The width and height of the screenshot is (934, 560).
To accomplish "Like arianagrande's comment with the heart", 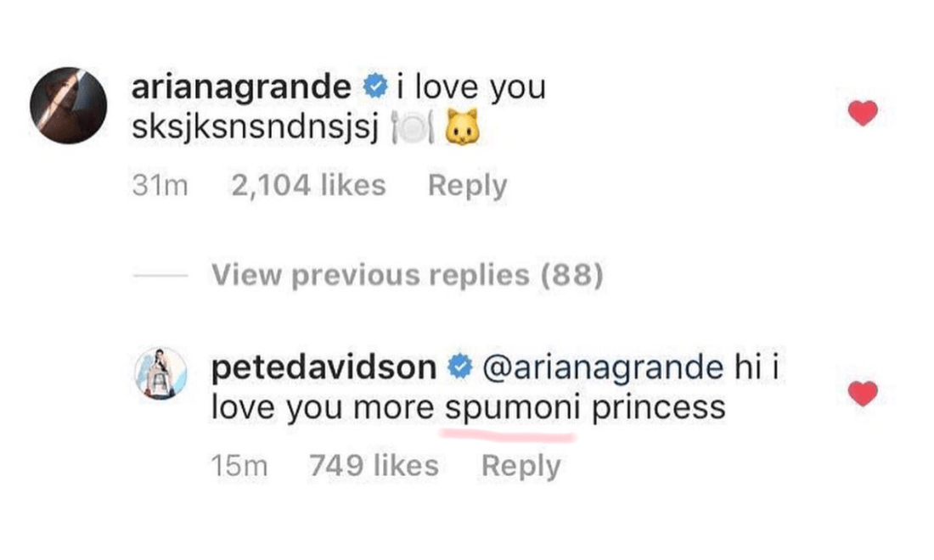I will point(863,113).
